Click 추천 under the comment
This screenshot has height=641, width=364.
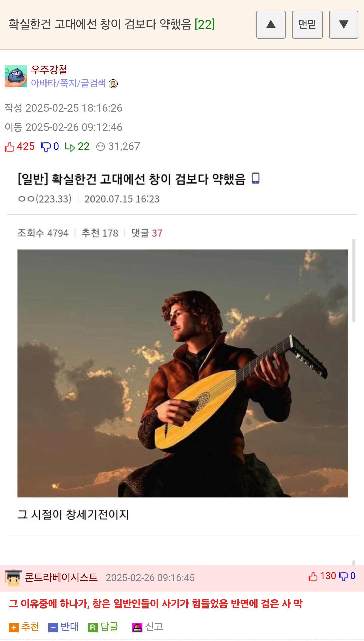24,627
